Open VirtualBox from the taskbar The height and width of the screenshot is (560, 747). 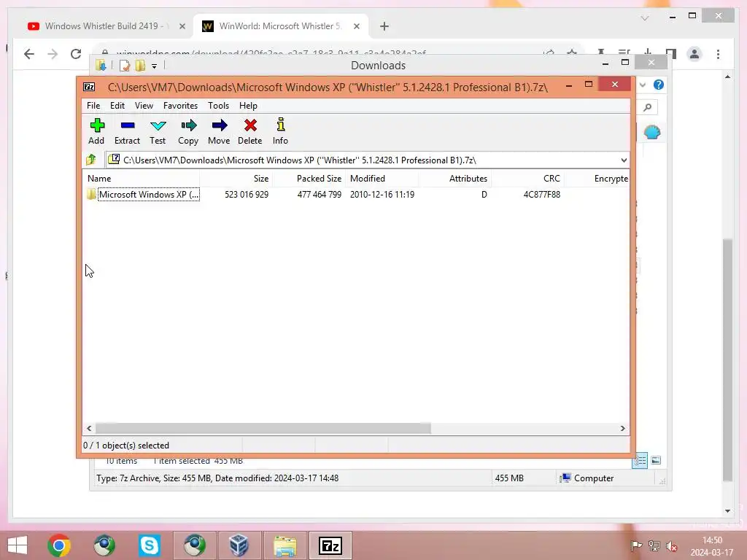point(239,545)
